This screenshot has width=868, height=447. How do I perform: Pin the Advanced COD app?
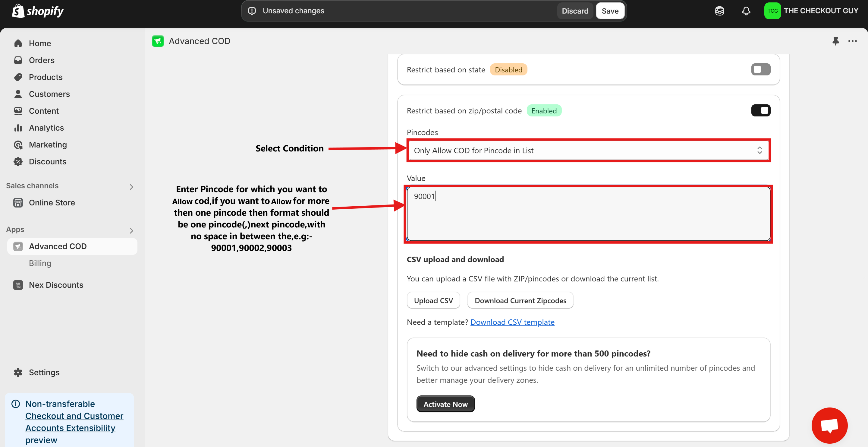tap(835, 41)
